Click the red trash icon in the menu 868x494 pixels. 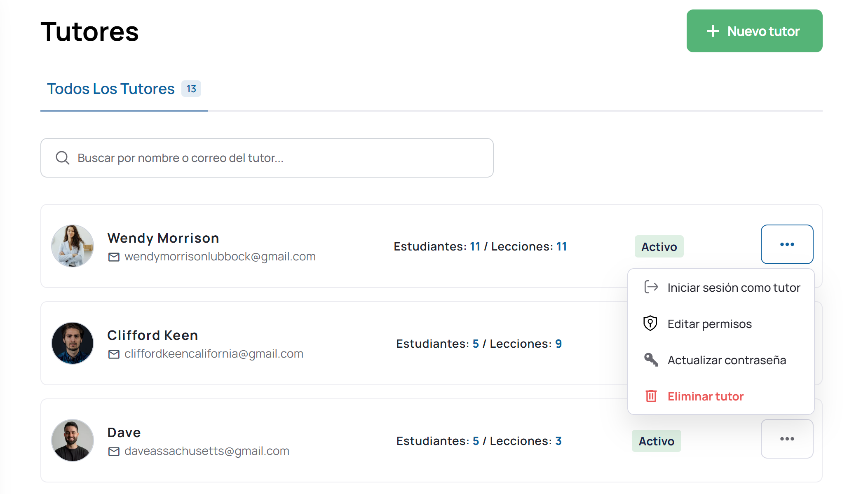coord(651,396)
